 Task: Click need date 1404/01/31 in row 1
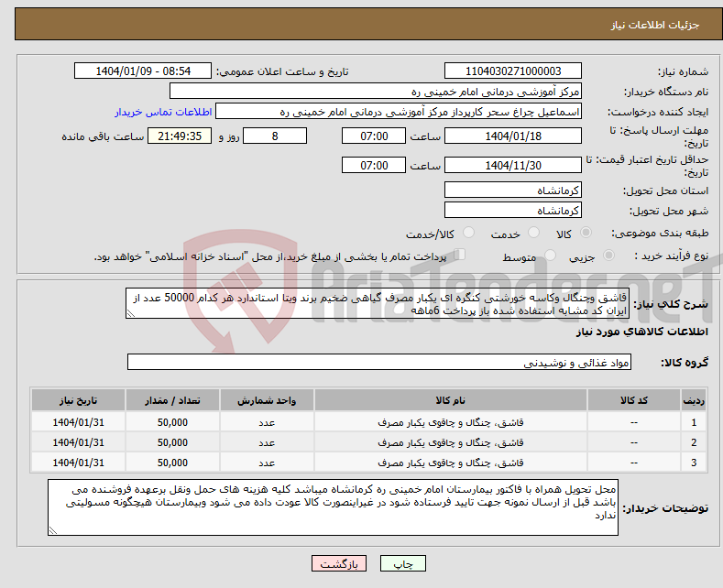pyautogui.click(x=79, y=422)
